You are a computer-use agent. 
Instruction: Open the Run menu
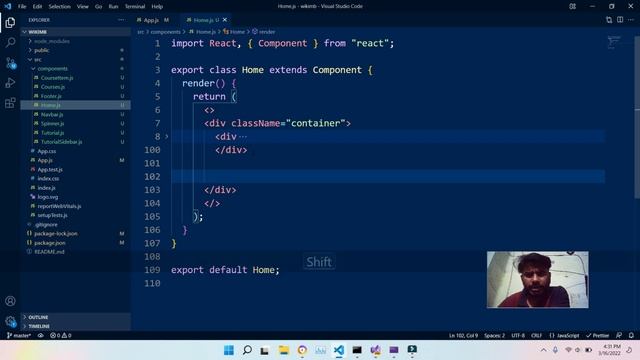pyautogui.click(x=113, y=6)
